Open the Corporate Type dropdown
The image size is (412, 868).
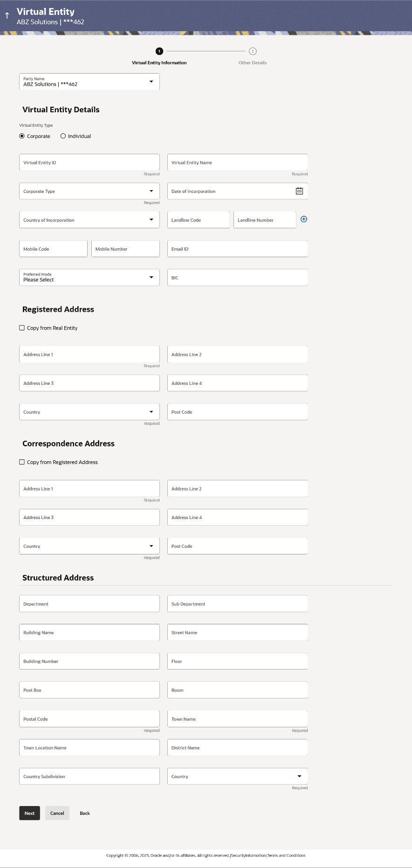click(x=151, y=191)
